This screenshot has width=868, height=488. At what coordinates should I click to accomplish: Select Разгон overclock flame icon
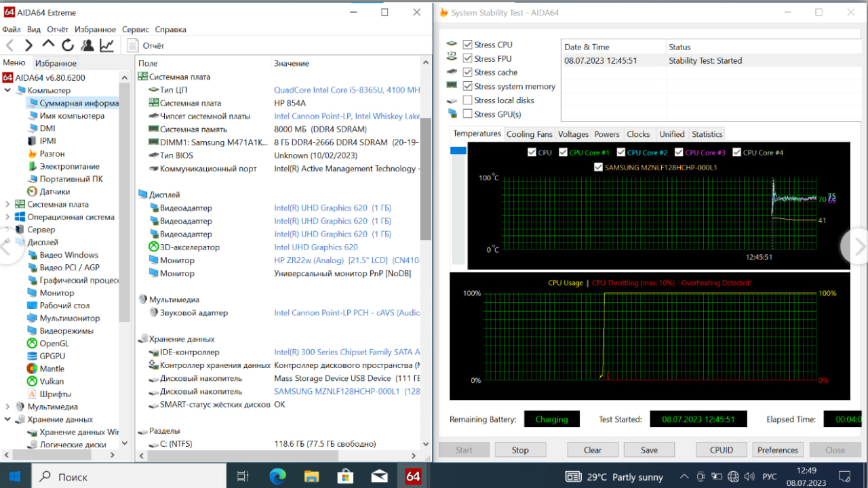[x=32, y=154]
